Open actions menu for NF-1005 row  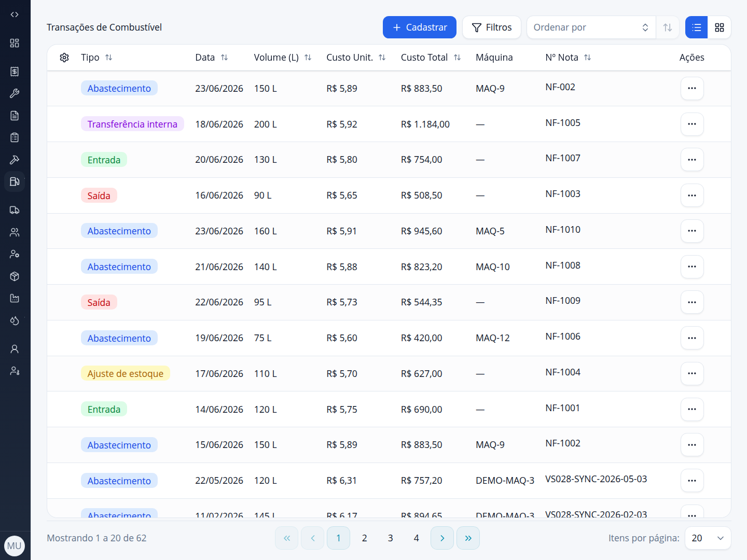tap(692, 124)
